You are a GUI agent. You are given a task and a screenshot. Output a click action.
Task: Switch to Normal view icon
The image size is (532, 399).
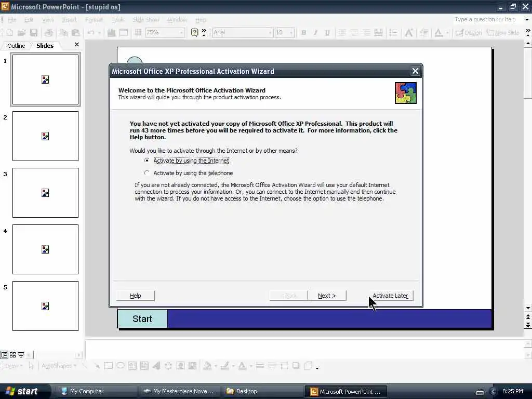[4, 355]
